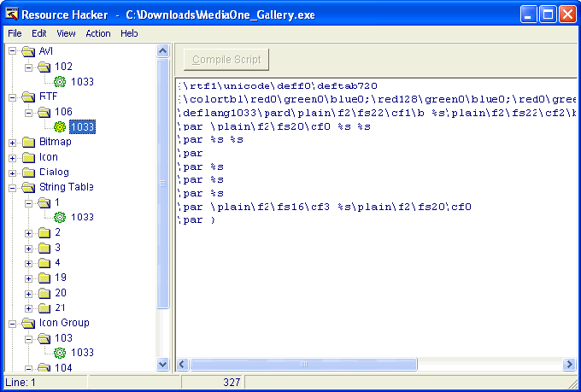Click the folder icon for String Table 3
This screenshot has width=581, height=392.
(44, 248)
